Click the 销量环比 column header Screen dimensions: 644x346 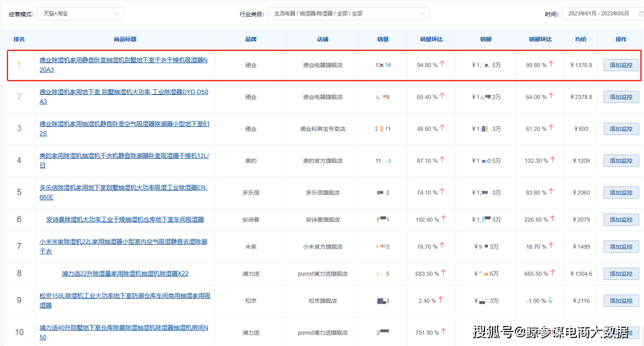431,39
